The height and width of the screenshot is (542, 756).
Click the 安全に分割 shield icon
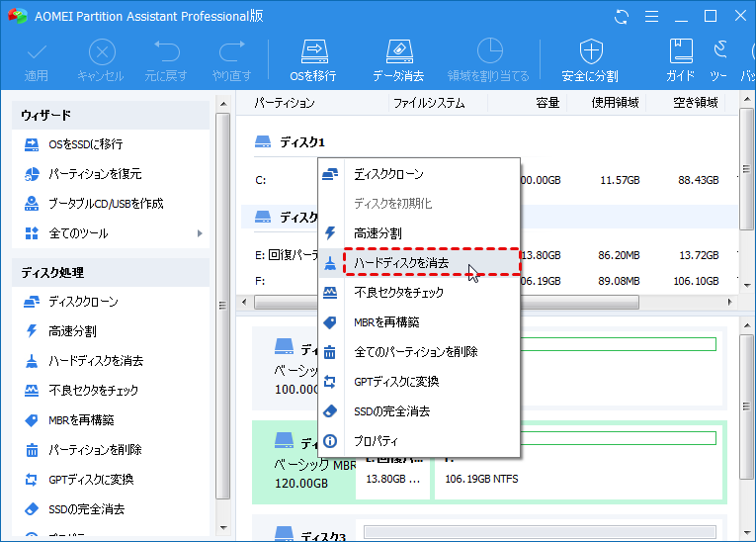[591, 51]
